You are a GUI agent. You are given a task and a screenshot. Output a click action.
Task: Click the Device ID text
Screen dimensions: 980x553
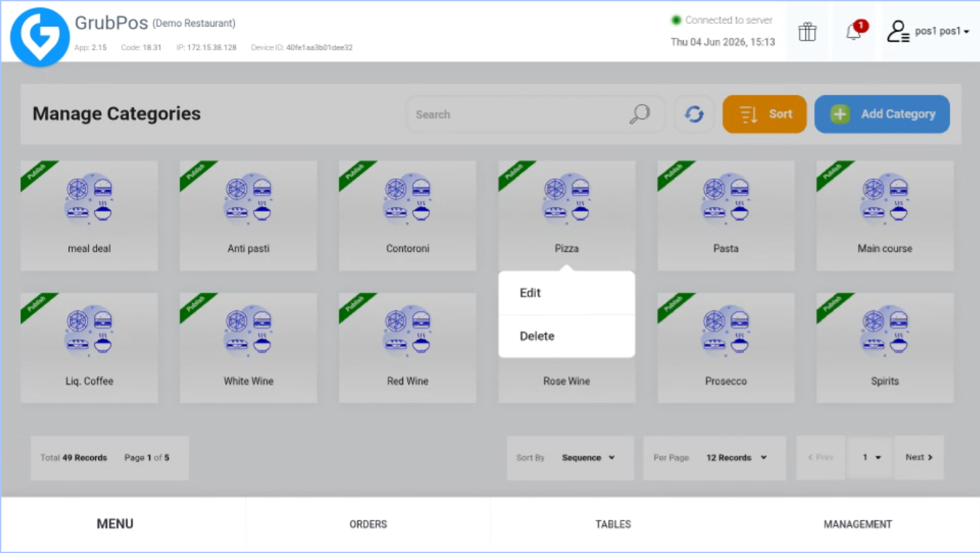pos(301,47)
